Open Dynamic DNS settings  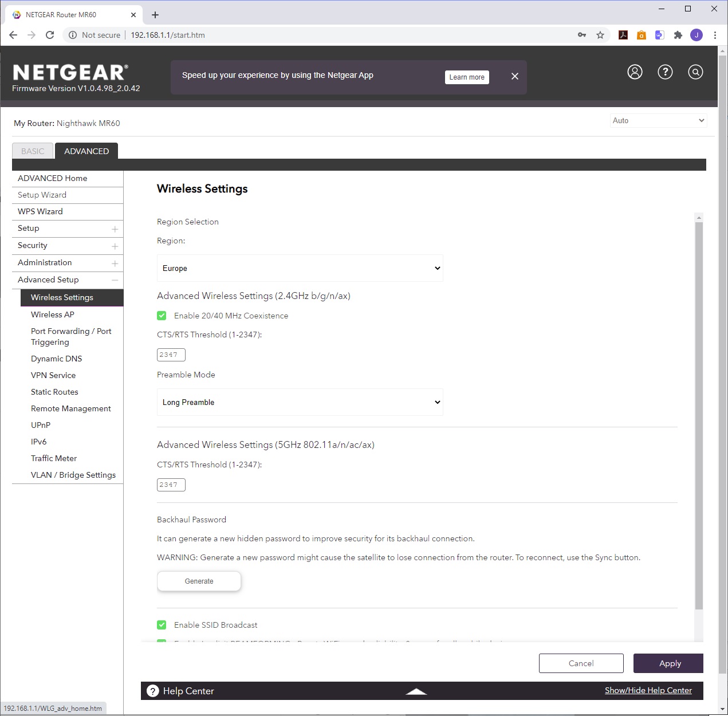[57, 359]
